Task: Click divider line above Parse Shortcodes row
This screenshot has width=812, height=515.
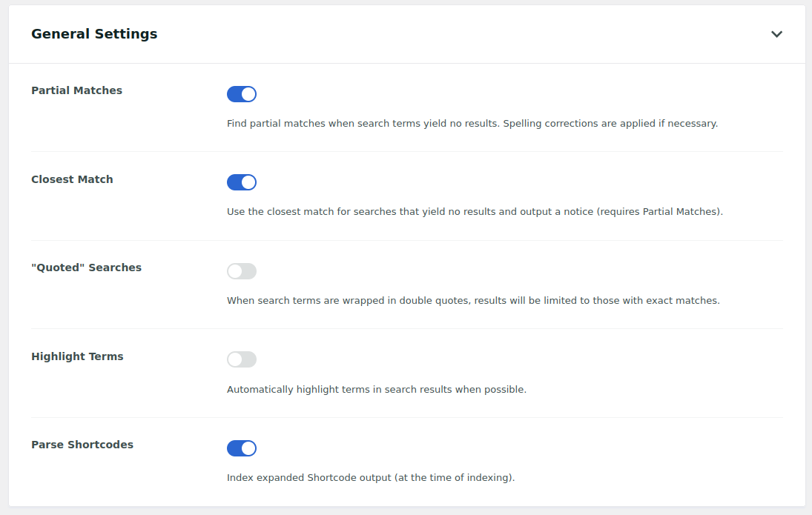Action: pyautogui.click(x=406, y=417)
